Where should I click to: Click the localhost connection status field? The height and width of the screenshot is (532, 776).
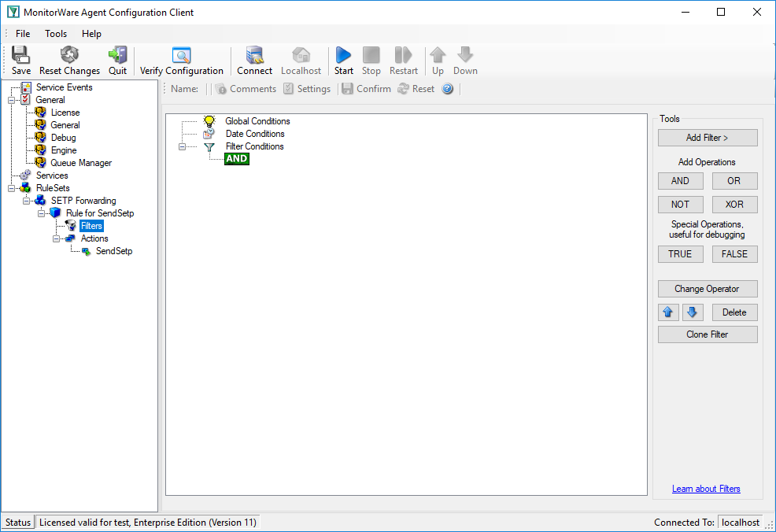tap(741, 523)
